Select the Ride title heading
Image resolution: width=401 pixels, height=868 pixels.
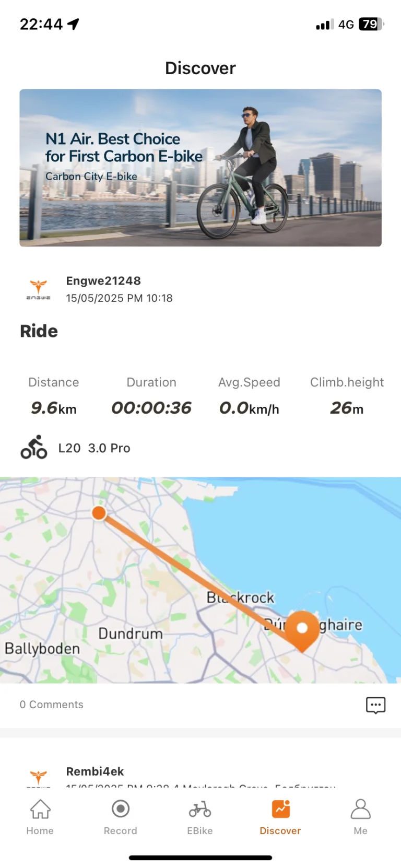(39, 331)
